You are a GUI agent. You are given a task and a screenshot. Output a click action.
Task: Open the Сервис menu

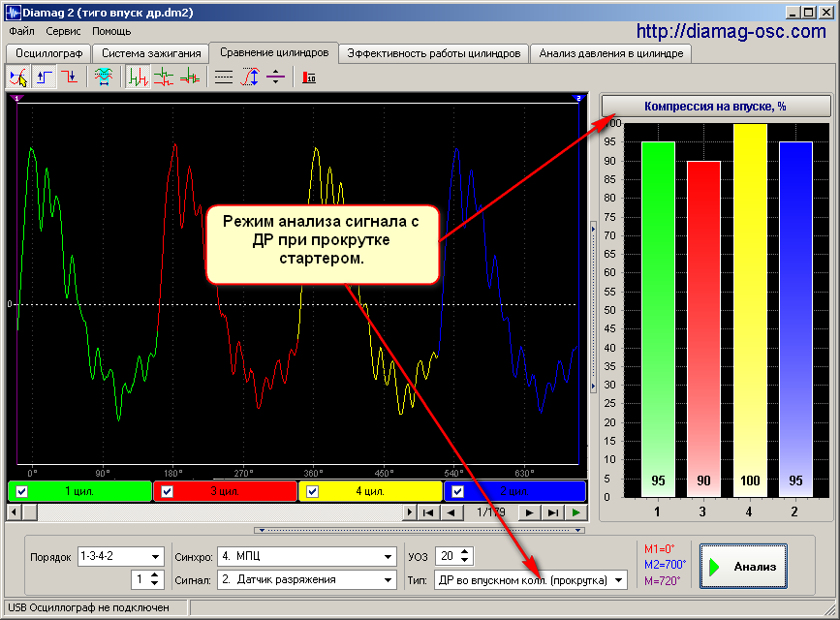tap(63, 31)
